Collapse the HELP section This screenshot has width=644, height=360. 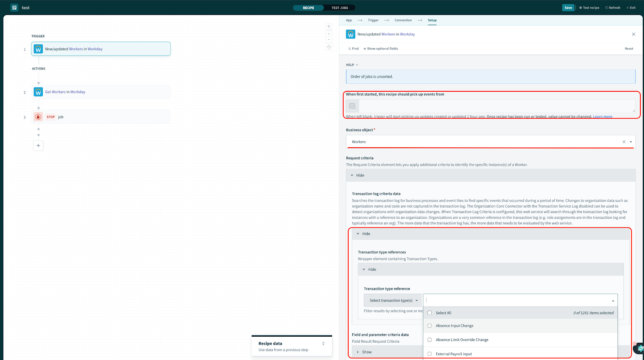tap(352, 65)
